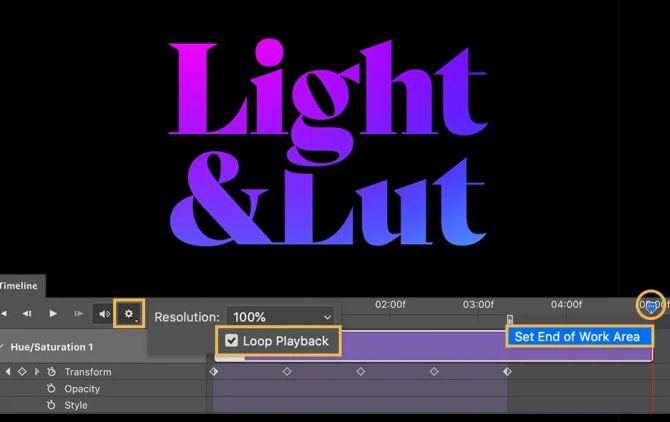Jump to next Transform keyframe arrow
The image size is (670, 422).
tap(37, 372)
